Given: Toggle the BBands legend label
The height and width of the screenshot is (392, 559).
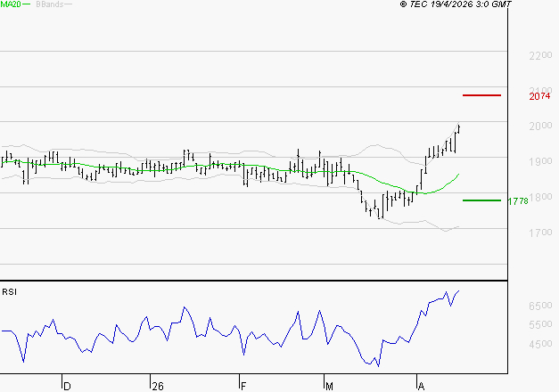Looking at the screenshot, I should pos(48,5).
